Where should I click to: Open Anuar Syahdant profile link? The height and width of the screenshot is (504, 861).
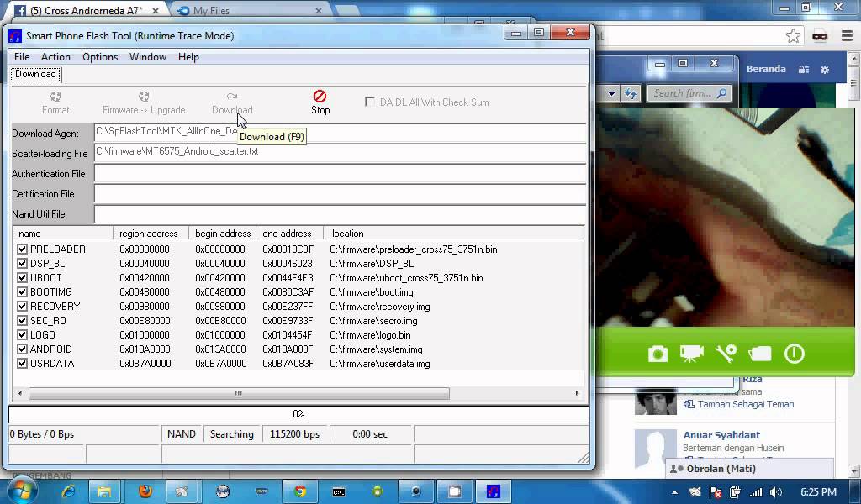pos(721,435)
